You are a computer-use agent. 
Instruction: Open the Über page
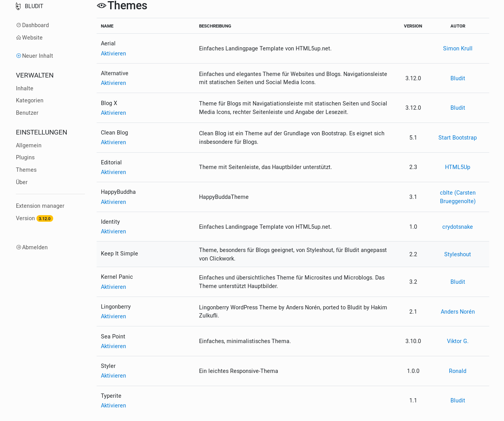[x=22, y=182]
